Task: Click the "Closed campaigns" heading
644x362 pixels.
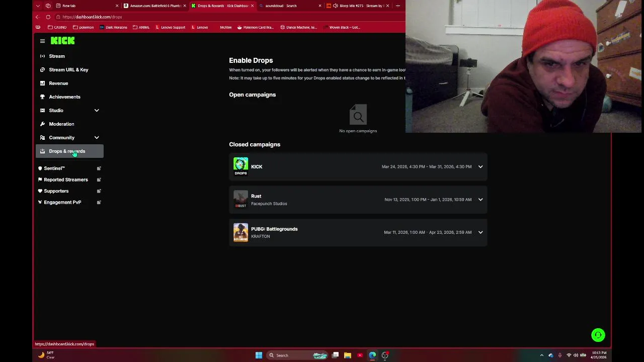Action: pyautogui.click(x=255, y=144)
